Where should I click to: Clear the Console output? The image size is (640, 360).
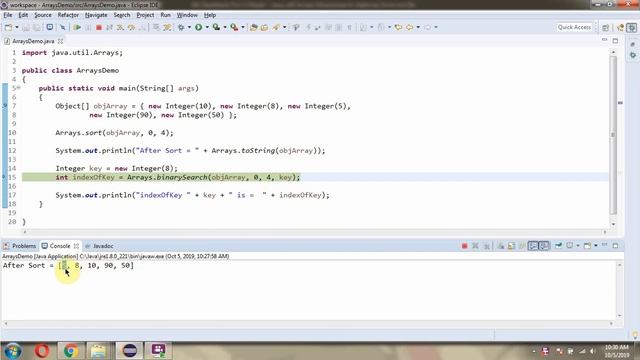pos(500,246)
